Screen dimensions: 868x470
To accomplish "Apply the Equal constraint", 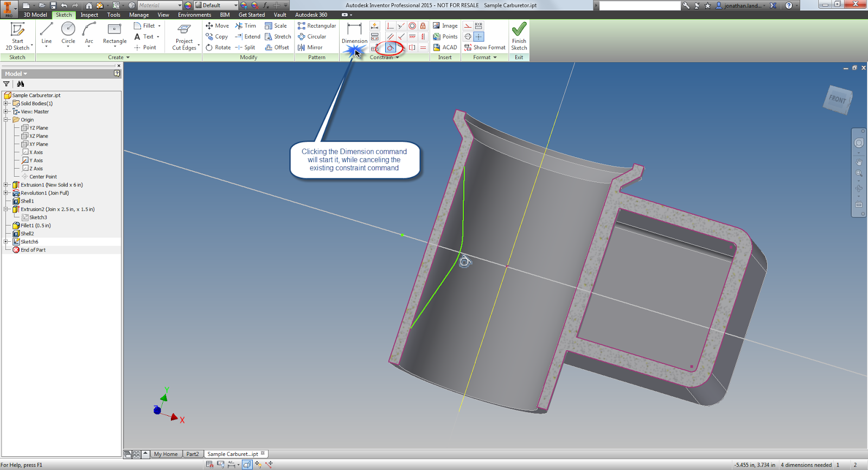I will [423, 47].
